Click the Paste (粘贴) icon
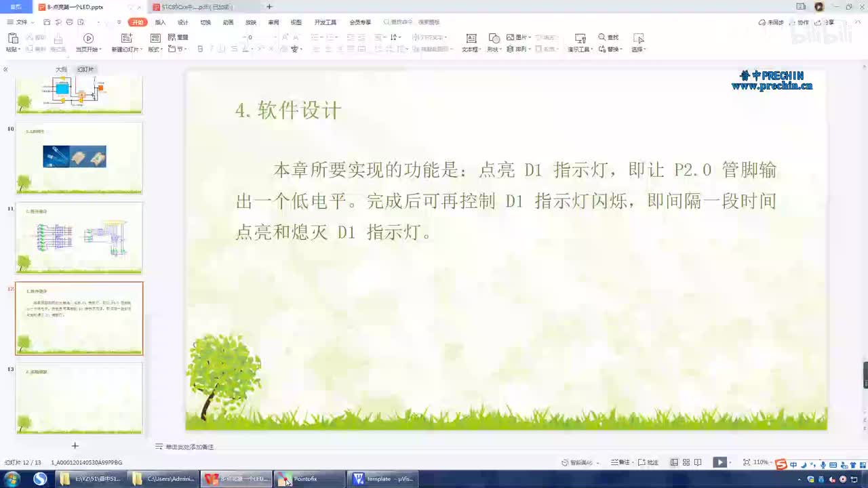The width and height of the screenshot is (868, 488). 12,38
